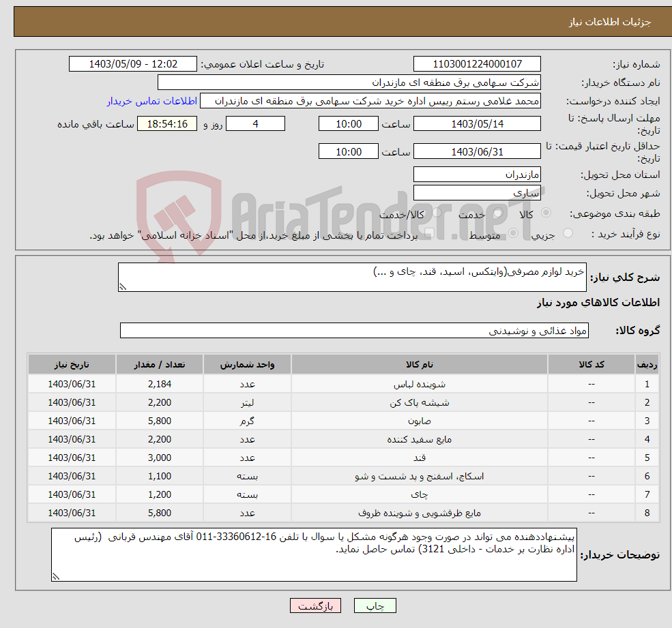Click the delivery province field مازندران
Screen dimensions: 672x628
click(x=477, y=175)
